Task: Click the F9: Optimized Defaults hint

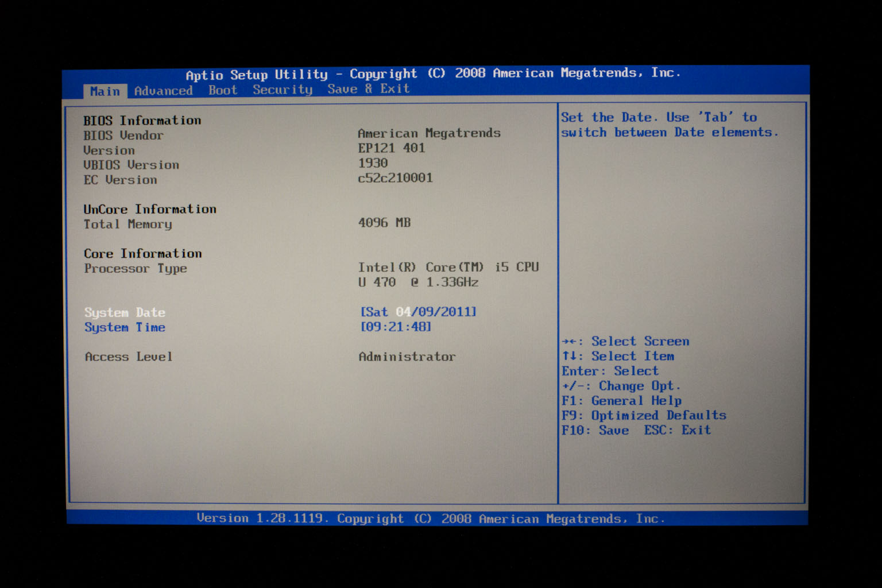Action: click(x=644, y=415)
